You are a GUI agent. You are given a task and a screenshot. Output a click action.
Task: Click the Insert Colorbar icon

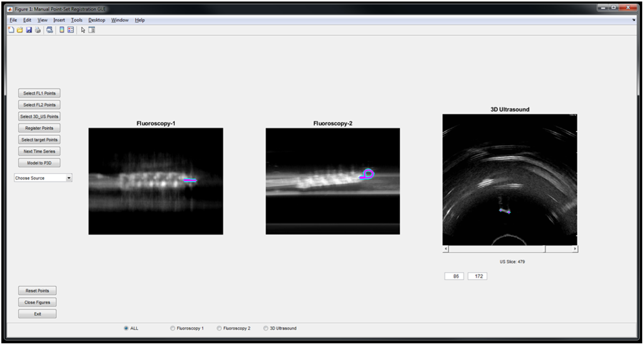(62, 30)
